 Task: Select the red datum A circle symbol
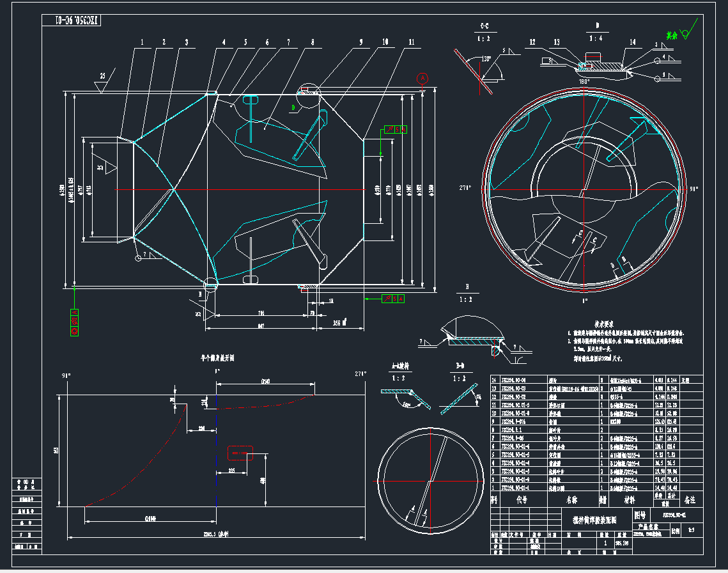(422, 78)
